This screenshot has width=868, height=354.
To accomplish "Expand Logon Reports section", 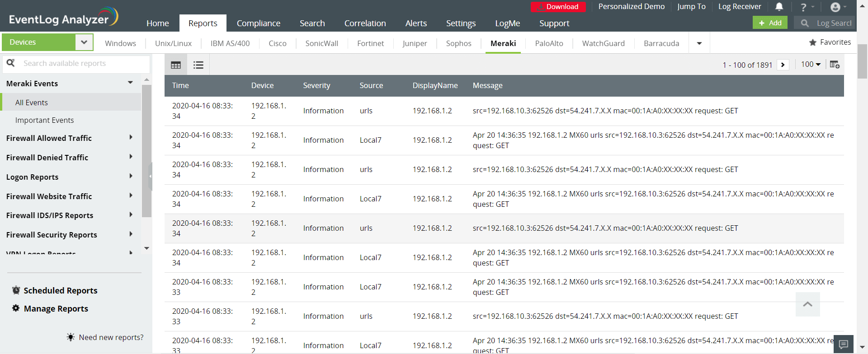I will [131, 176].
